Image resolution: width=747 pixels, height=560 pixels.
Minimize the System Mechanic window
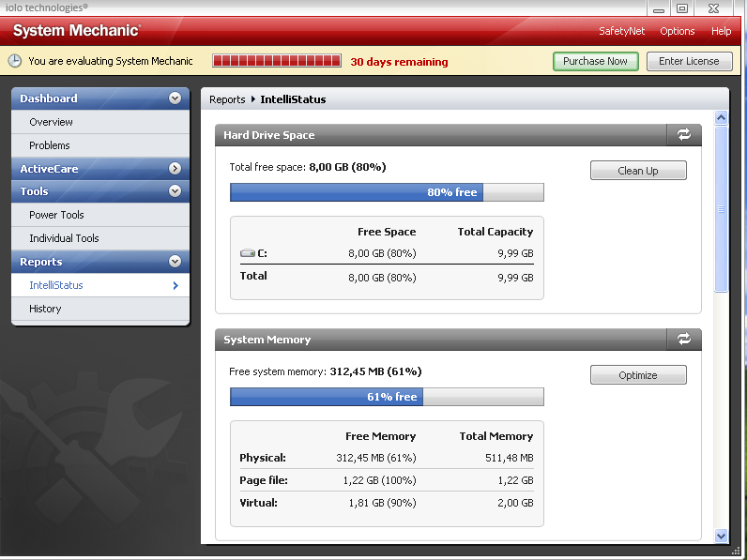(659, 8)
